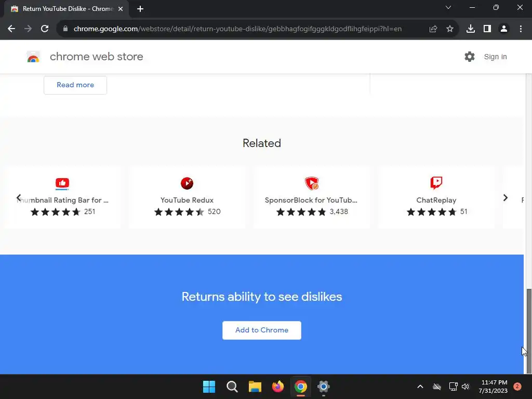Click the Chrome Web Store logo
This screenshot has height=399, width=532.
33,57
